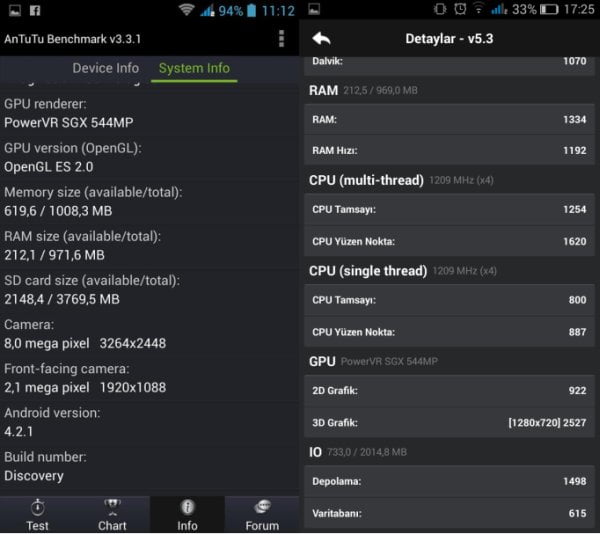Image resolution: width=600 pixels, height=534 pixels.
Task: Select the System Info tab
Action: pos(194,68)
